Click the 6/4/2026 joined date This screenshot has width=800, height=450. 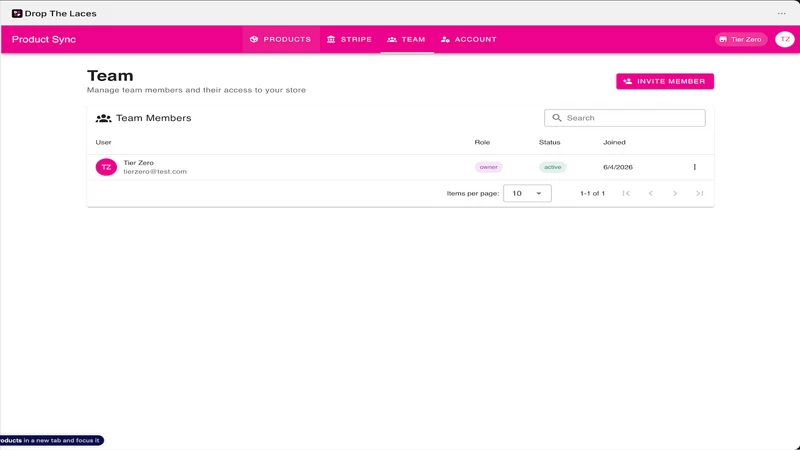[618, 167]
